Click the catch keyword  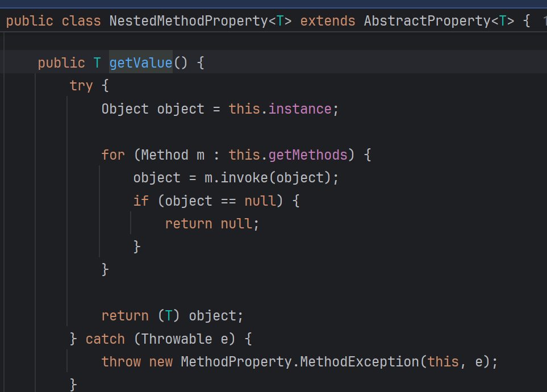tap(105, 339)
